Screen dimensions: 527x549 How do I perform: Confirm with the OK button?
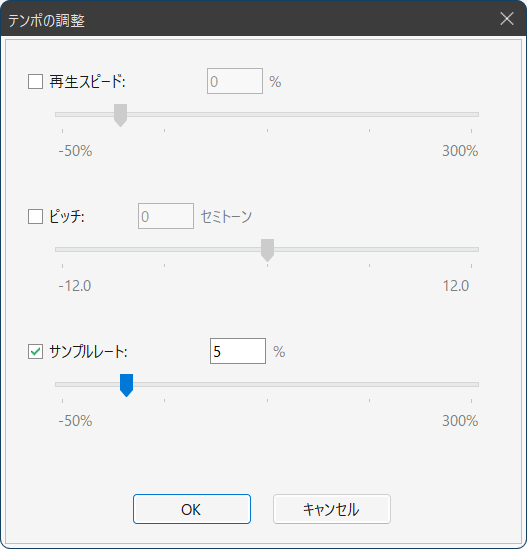click(x=192, y=509)
